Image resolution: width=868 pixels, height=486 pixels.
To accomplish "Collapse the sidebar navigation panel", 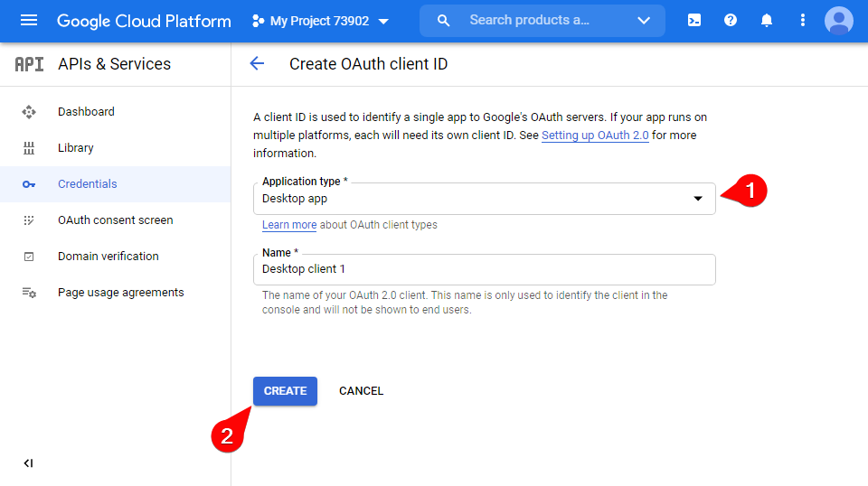I will [x=28, y=463].
